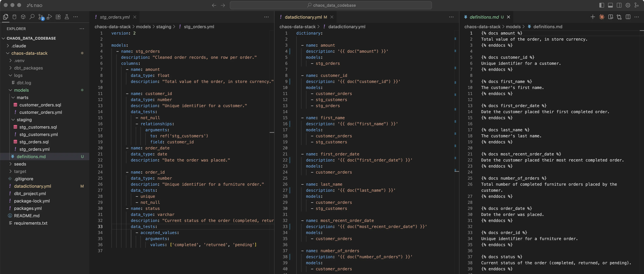
Task: Open Explorer views and more actions menu
Action: (x=82, y=29)
